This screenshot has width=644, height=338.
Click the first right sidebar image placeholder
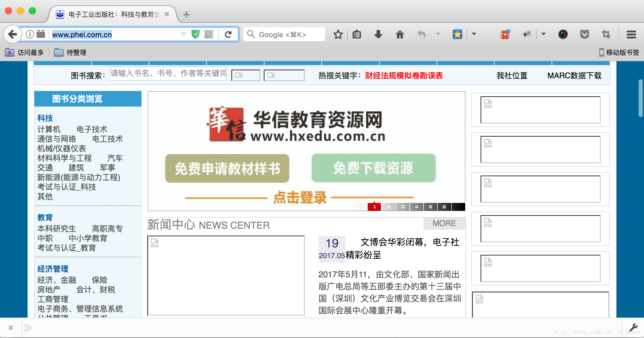(x=540, y=110)
